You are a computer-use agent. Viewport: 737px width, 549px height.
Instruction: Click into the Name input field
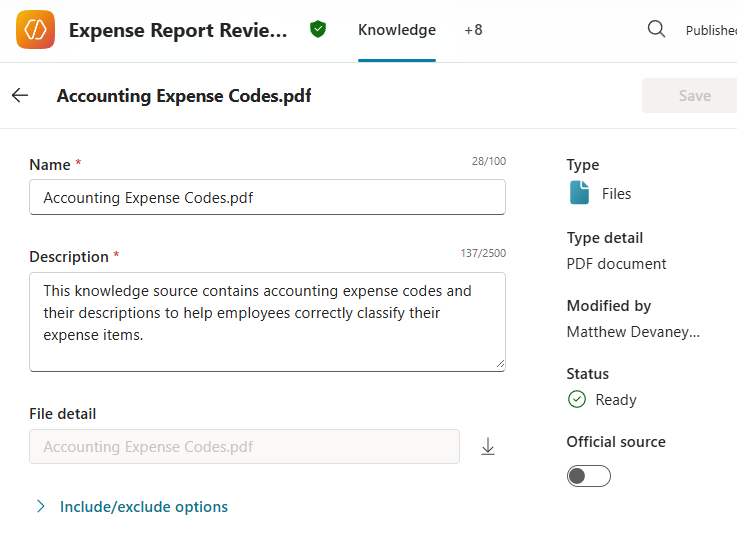coord(267,198)
